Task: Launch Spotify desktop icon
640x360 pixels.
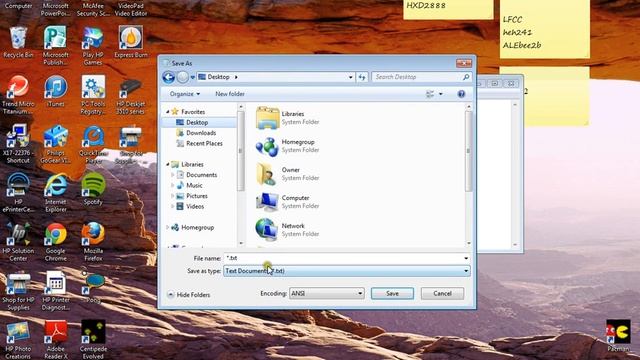Action: [x=93, y=189]
